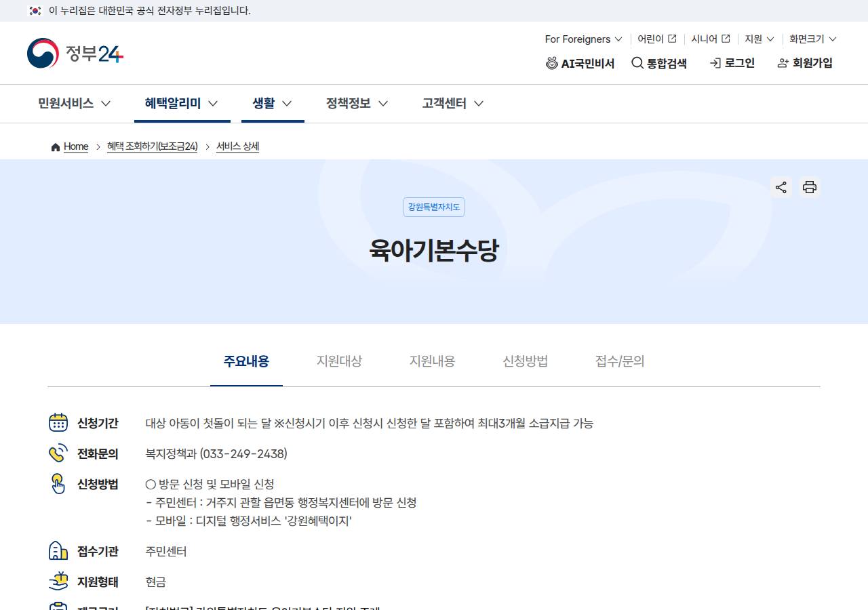Open the 고객센터 menu
The width and height of the screenshot is (868, 610).
[453, 104]
